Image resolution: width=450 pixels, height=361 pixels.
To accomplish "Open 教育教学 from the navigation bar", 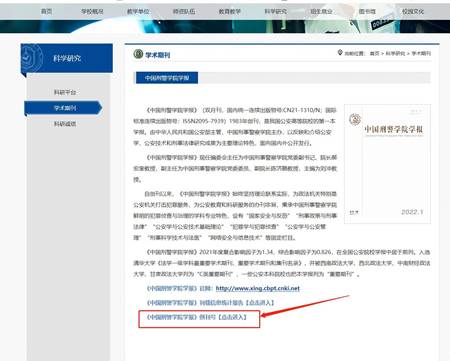I will 230,11.
